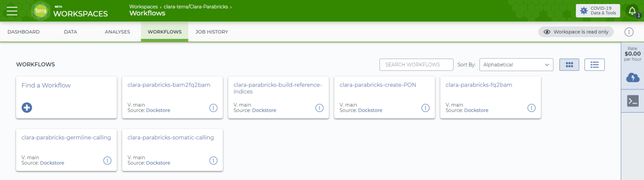
Task: Click the plus icon in Find a Workflow
Action: click(27, 108)
